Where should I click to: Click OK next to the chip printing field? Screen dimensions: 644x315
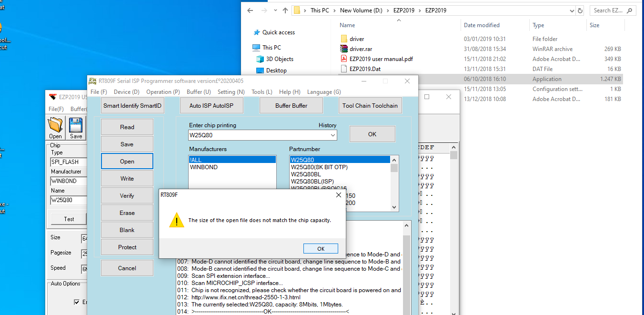click(x=372, y=134)
